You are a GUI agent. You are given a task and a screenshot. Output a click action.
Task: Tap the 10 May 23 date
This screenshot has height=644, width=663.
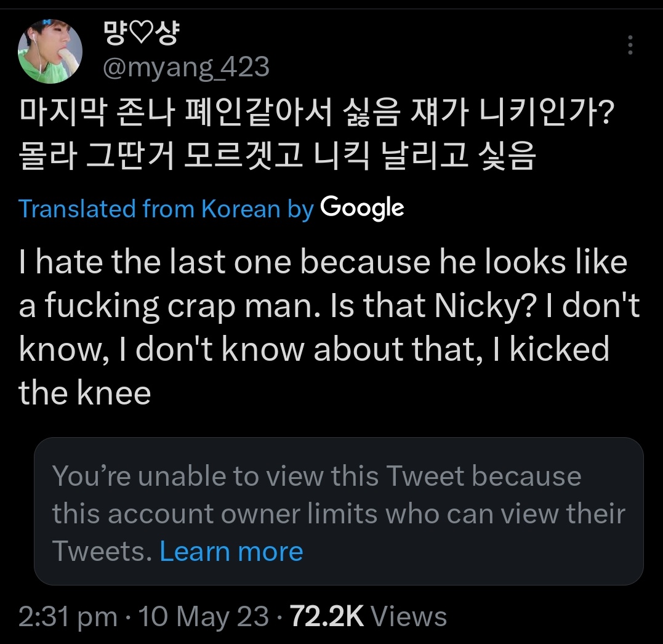tap(204, 616)
